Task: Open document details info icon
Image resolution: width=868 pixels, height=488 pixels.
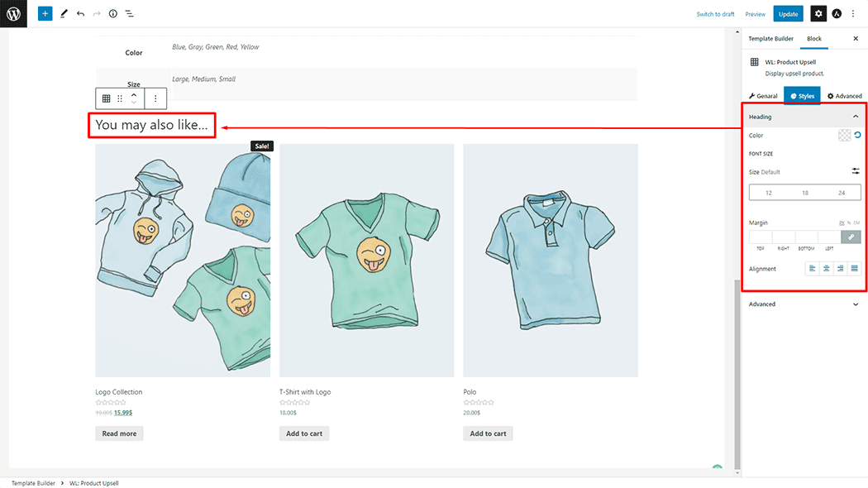Action: click(x=113, y=14)
